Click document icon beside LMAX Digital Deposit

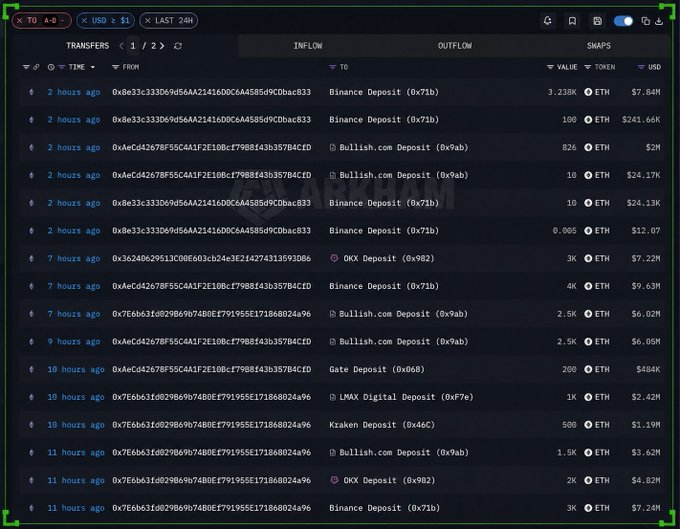pyautogui.click(x=333, y=397)
